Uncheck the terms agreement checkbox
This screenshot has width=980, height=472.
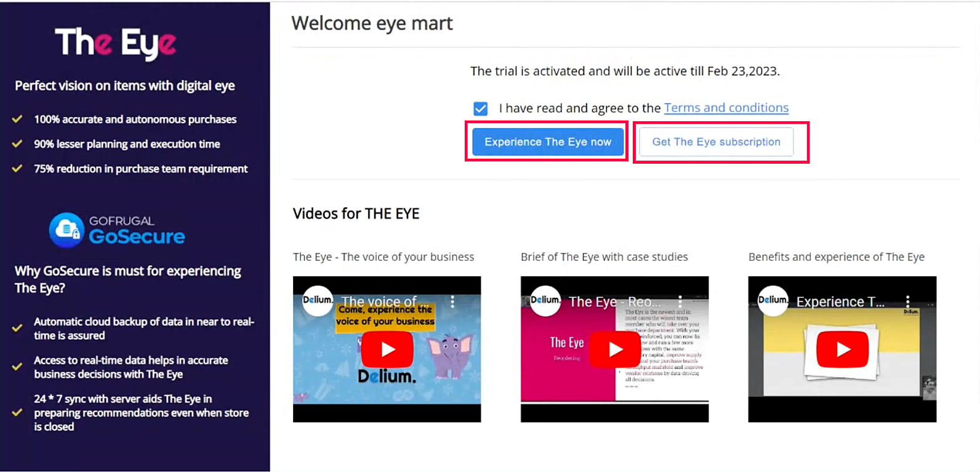481,109
